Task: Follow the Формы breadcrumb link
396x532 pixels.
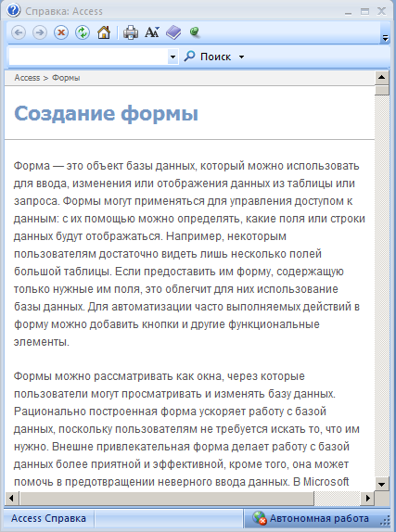Action: pyautogui.click(x=66, y=78)
